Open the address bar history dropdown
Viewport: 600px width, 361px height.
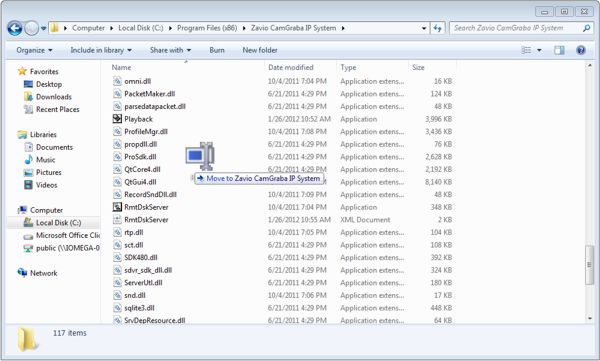coord(424,28)
